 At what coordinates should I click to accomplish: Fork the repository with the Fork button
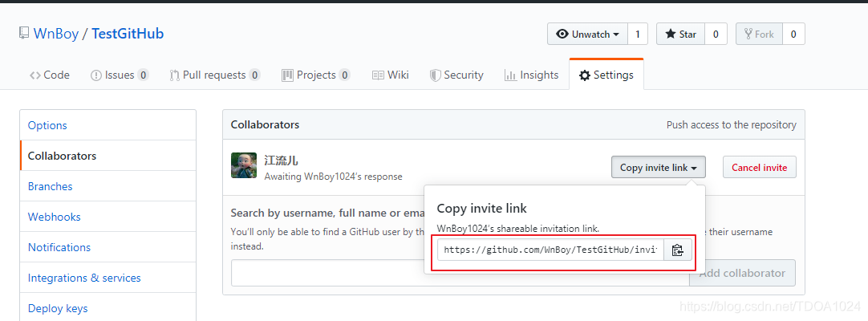pos(759,34)
